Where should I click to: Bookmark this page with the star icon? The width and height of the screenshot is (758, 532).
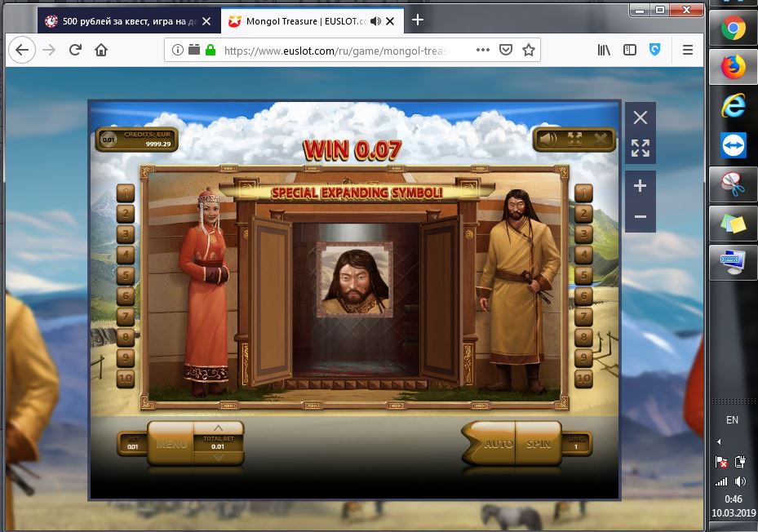pyautogui.click(x=529, y=50)
